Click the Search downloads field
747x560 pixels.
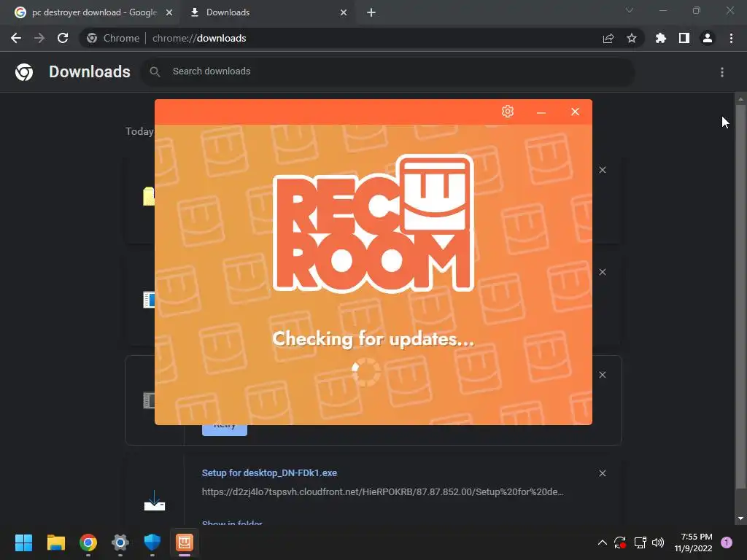[387, 71]
